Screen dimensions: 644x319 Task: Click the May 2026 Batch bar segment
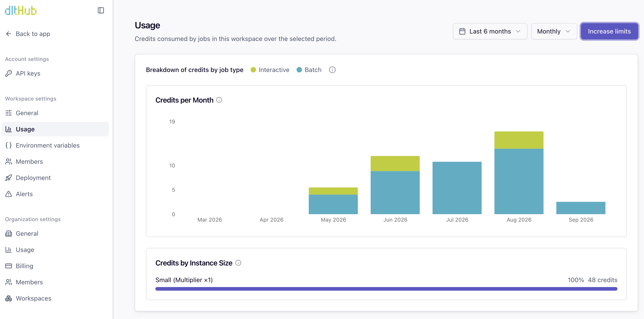coord(333,204)
